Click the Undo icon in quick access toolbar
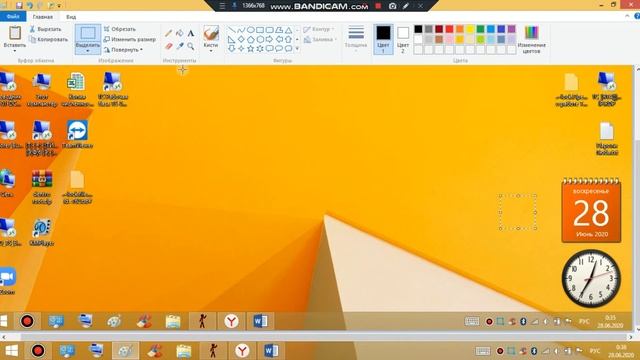The image size is (640, 360). (x=30, y=5)
